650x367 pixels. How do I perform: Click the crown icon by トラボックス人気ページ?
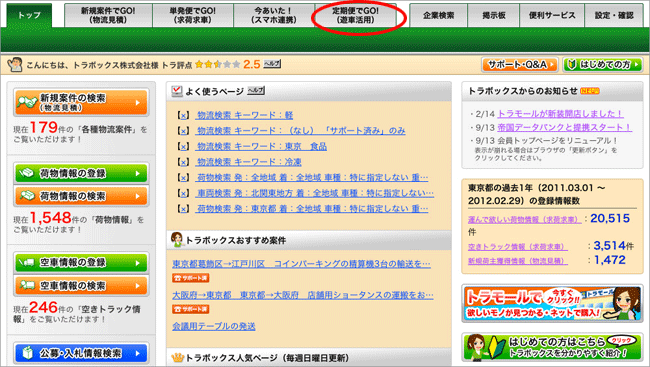click(177, 357)
